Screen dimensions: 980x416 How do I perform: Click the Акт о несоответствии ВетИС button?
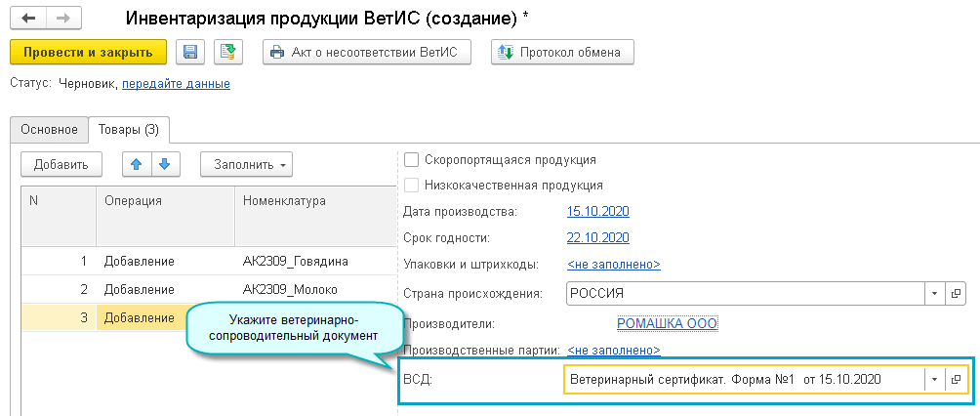367,52
